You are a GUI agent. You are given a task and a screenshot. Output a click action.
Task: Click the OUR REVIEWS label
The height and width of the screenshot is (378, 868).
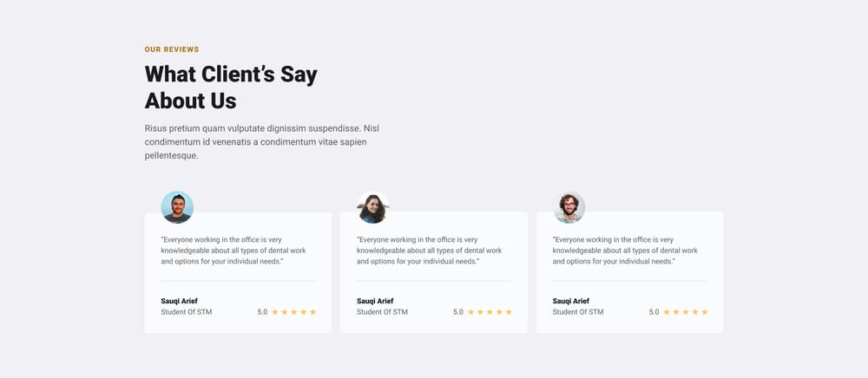[x=172, y=49]
